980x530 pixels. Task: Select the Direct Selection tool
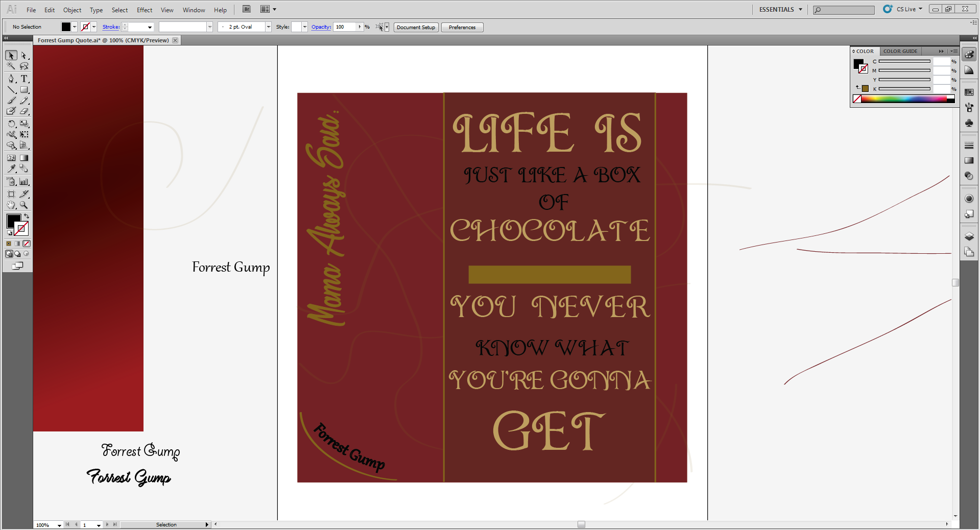click(x=24, y=56)
